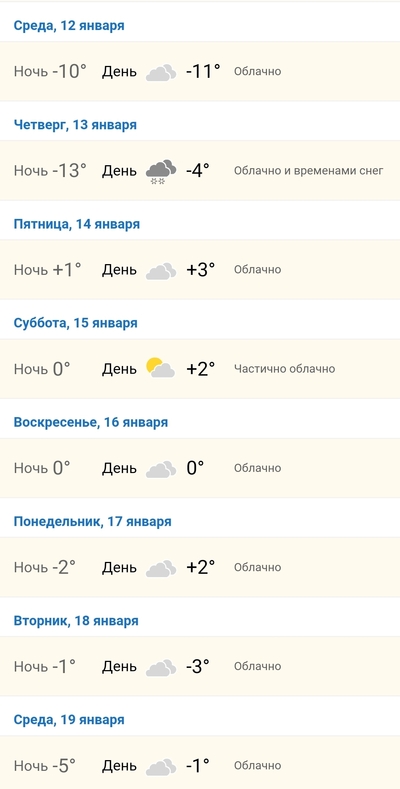Click the -11° day temperature on 12 января

pos(203,71)
